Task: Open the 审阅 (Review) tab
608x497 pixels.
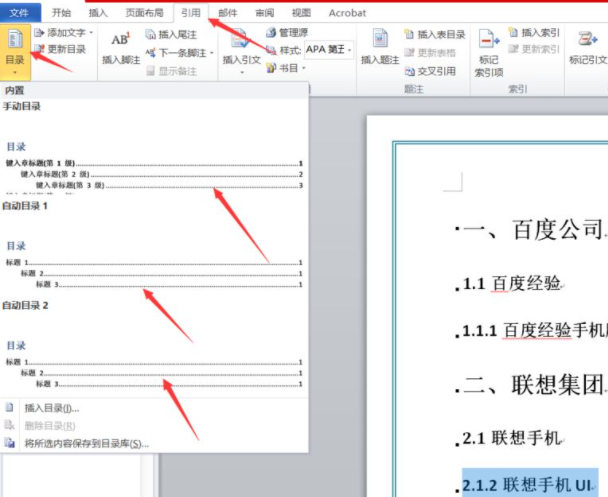Action: (265, 13)
